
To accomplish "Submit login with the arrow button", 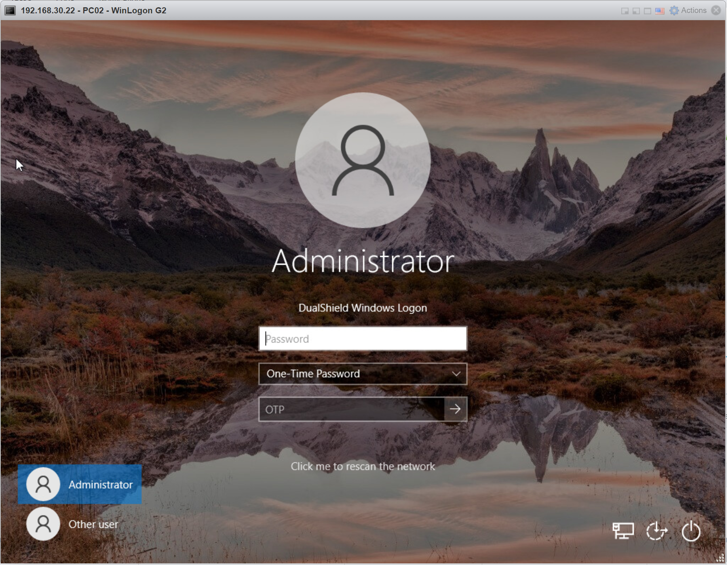I will (455, 409).
